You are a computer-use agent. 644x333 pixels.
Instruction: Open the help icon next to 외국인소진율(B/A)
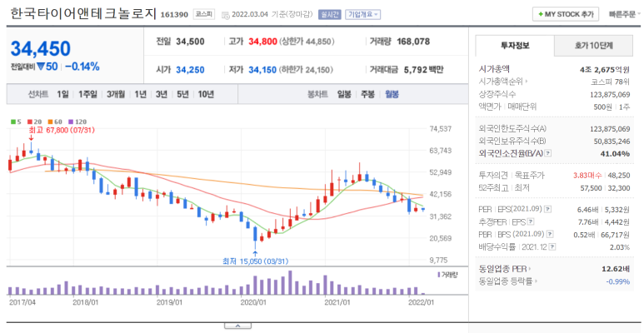coord(548,153)
